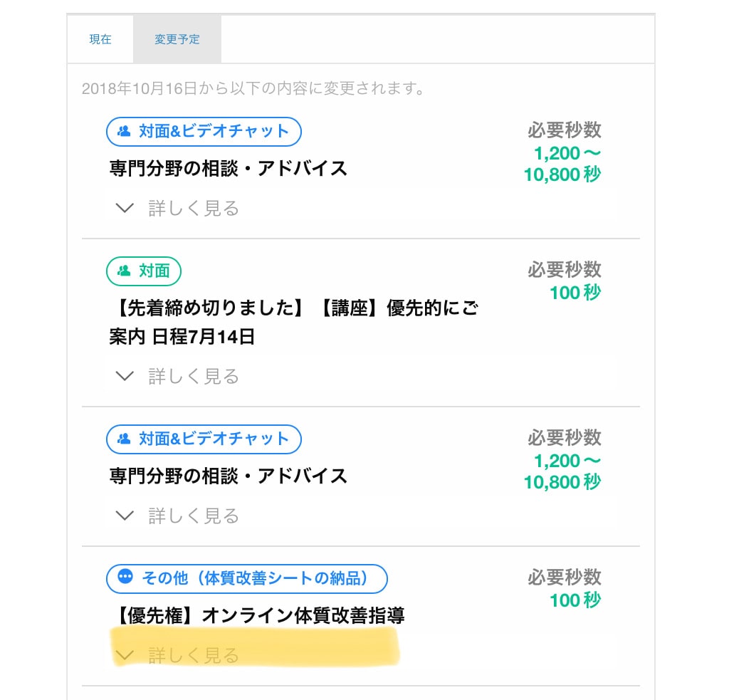
Task: Click people icon in first 対面&ビデオチャット badge
Action: pyautogui.click(x=124, y=131)
